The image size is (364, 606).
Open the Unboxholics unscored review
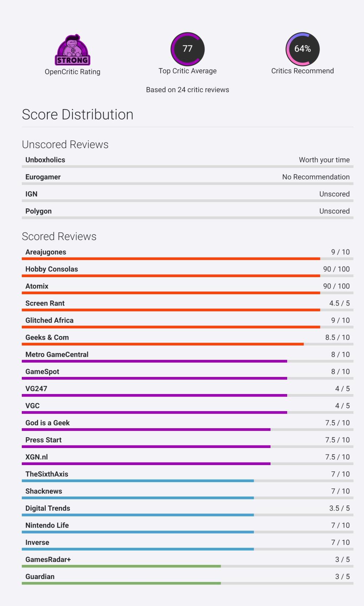pos(45,160)
